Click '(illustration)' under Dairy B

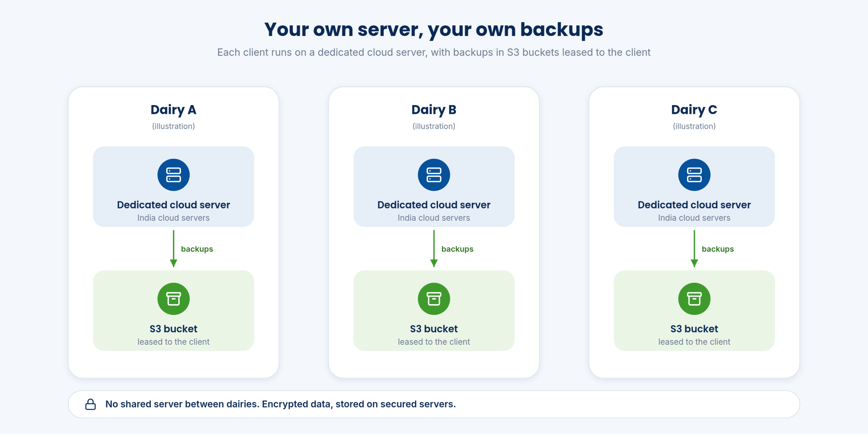coord(434,126)
